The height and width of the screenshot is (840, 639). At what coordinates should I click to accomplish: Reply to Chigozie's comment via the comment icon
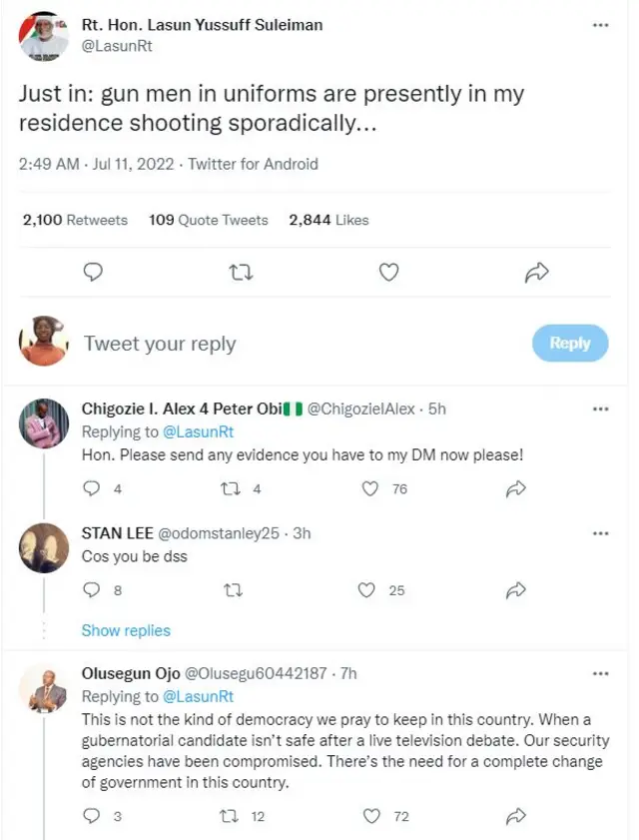point(92,489)
